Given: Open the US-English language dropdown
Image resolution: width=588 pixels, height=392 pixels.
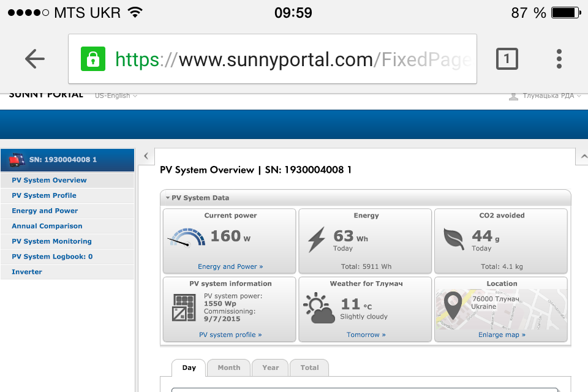Looking at the screenshot, I should (115, 96).
